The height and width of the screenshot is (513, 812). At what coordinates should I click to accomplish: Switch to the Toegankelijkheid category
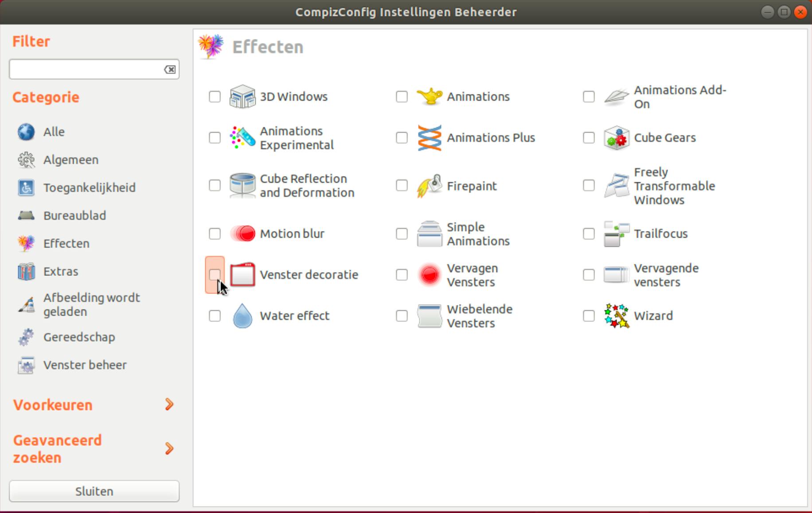(90, 188)
